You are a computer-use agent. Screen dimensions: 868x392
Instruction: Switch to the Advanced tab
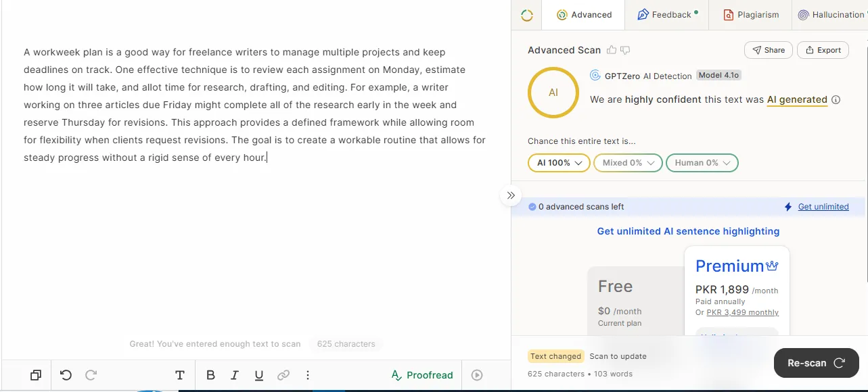(584, 15)
